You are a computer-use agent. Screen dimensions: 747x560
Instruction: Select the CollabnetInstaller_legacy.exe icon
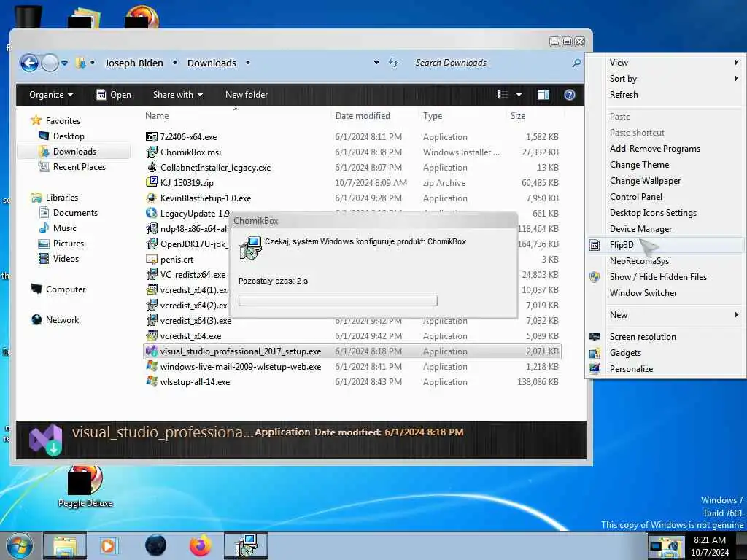pos(151,167)
